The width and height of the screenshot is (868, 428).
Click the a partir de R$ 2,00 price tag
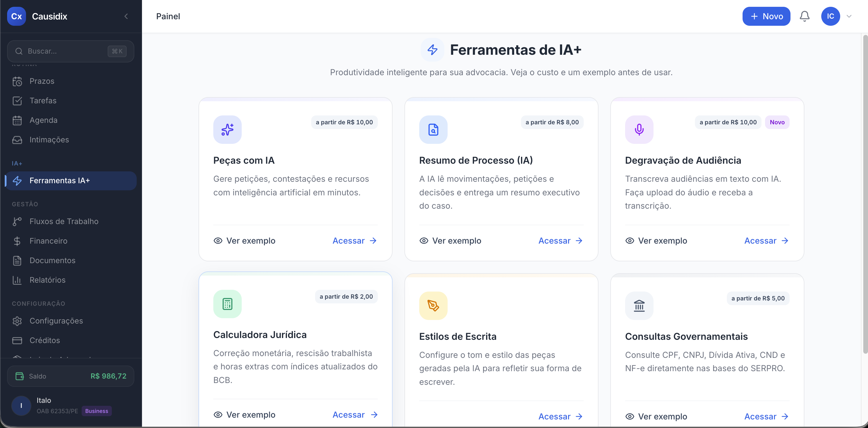tap(346, 297)
